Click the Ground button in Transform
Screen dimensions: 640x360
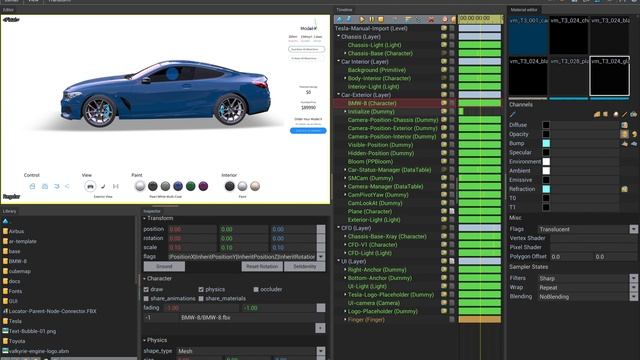(x=164, y=267)
